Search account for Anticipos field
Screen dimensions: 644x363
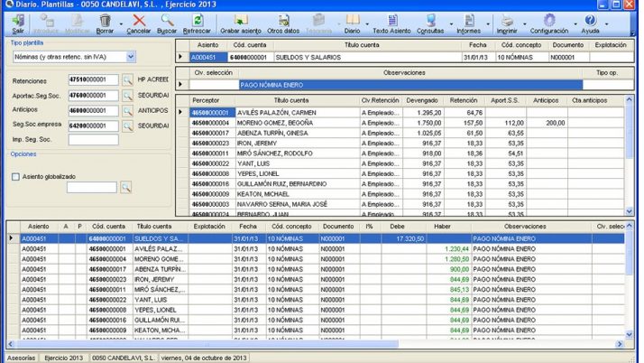point(128,110)
